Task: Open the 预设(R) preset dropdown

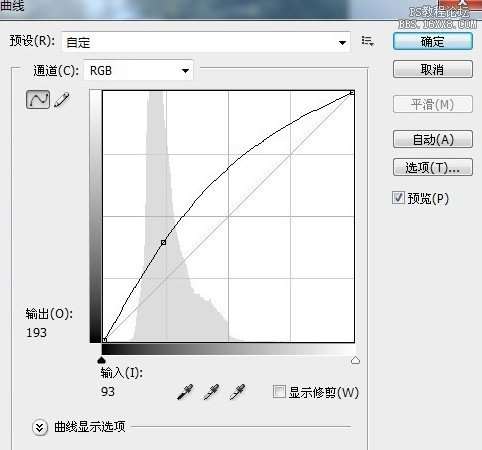Action: click(x=206, y=42)
